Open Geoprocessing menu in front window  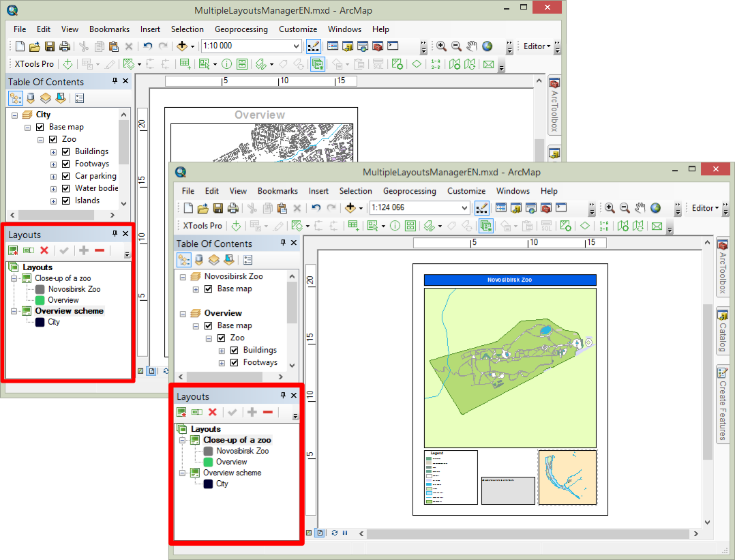tap(409, 191)
